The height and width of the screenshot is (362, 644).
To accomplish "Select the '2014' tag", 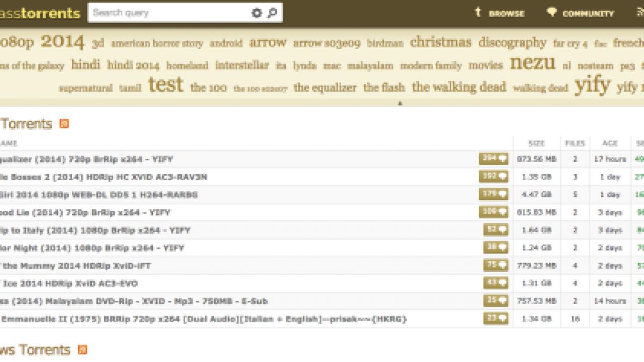I will coord(62,42).
